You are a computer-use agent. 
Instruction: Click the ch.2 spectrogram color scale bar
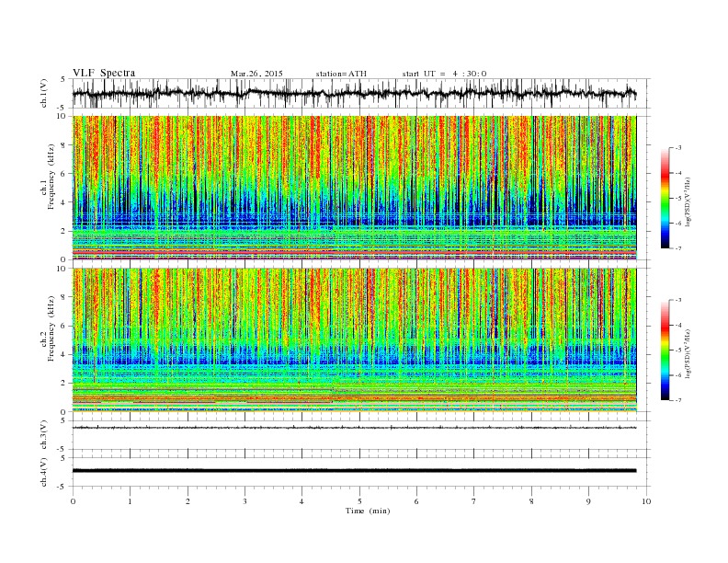665,350
